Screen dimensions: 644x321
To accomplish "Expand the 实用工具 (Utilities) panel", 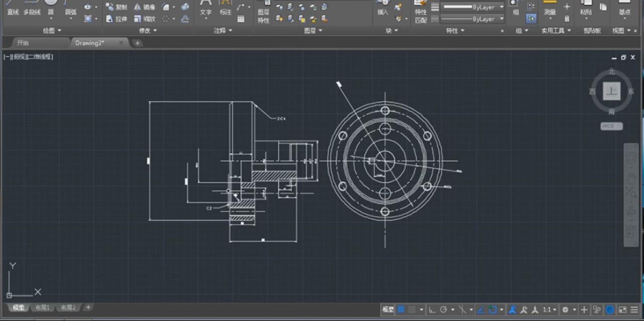I will click(x=556, y=31).
